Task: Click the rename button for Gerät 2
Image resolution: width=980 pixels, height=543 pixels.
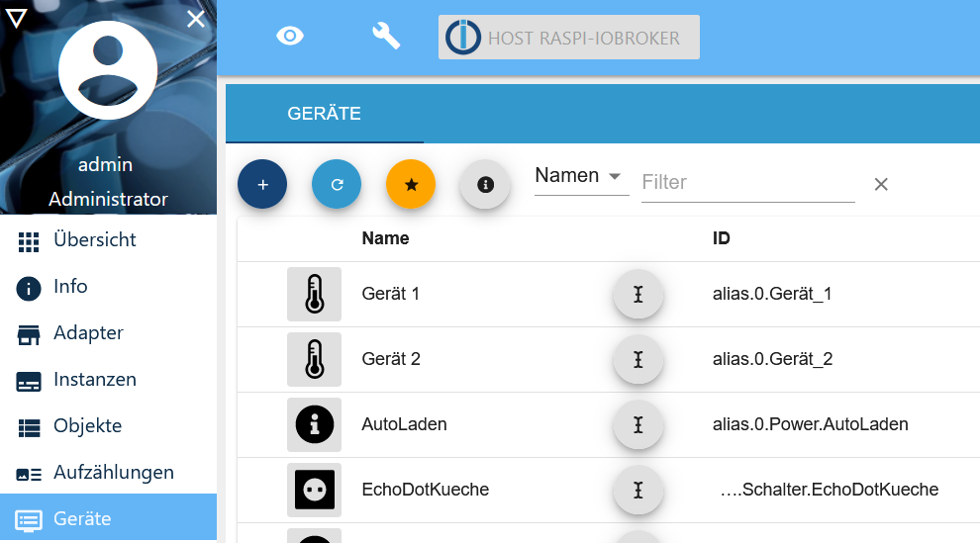Action: 638,359
